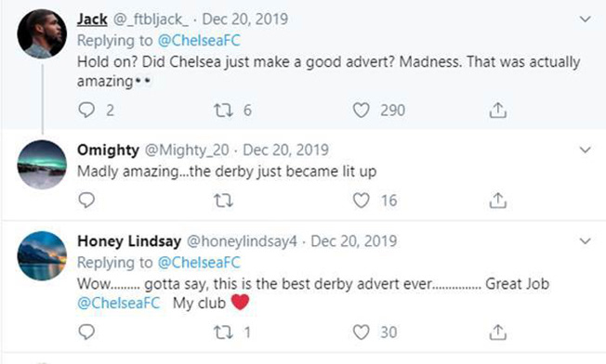Screen dimensions: 606x364
Task: Share Jack's tweet via share icon
Action: point(498,110)
